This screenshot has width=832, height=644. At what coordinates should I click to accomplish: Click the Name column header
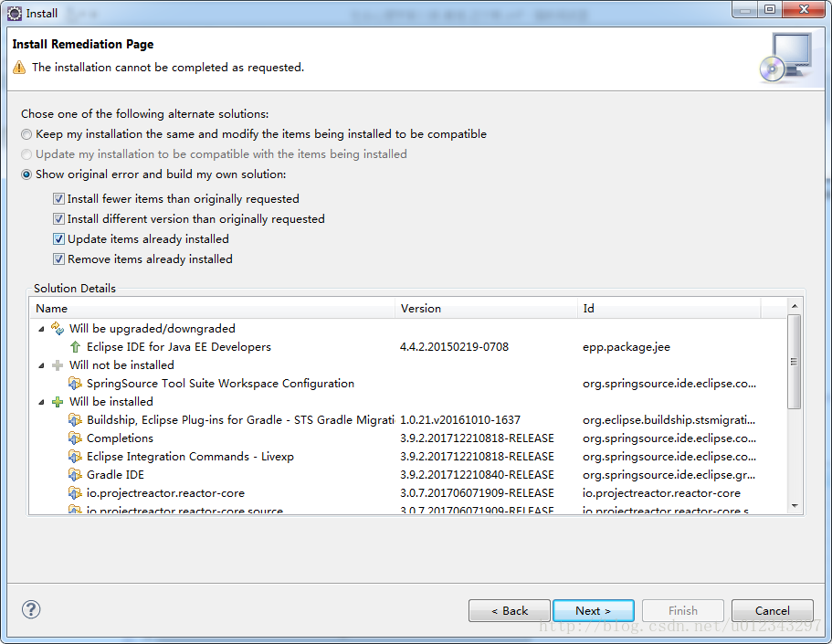212,309
